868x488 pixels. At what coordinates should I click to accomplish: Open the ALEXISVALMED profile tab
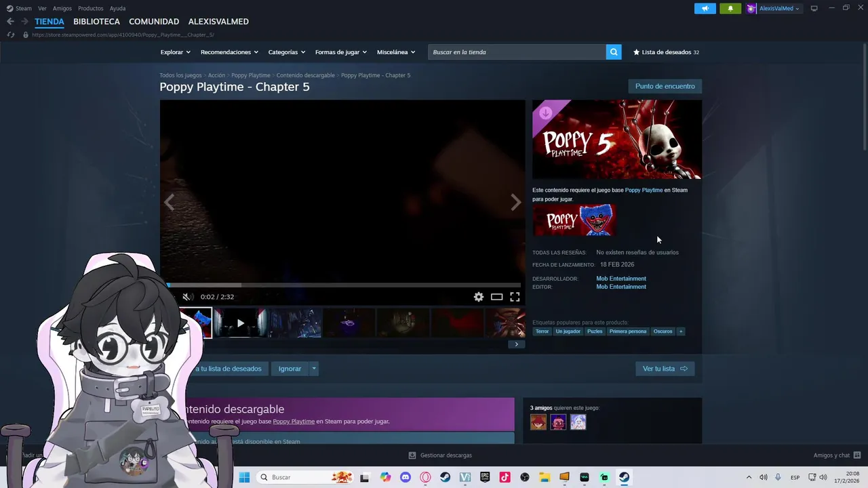click(218, 22)
